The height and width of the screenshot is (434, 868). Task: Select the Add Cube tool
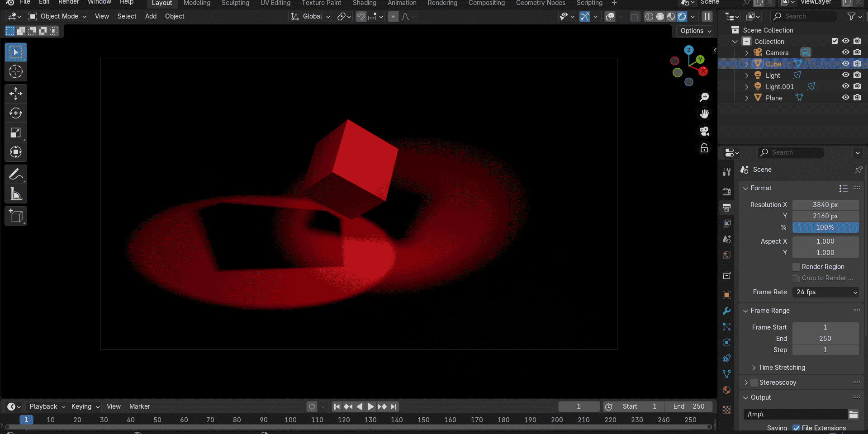pyautogui.click(x=16, y=216)
